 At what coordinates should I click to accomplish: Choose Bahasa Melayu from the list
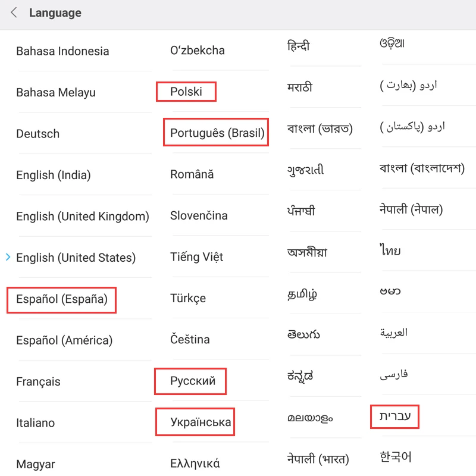(56, 92)
